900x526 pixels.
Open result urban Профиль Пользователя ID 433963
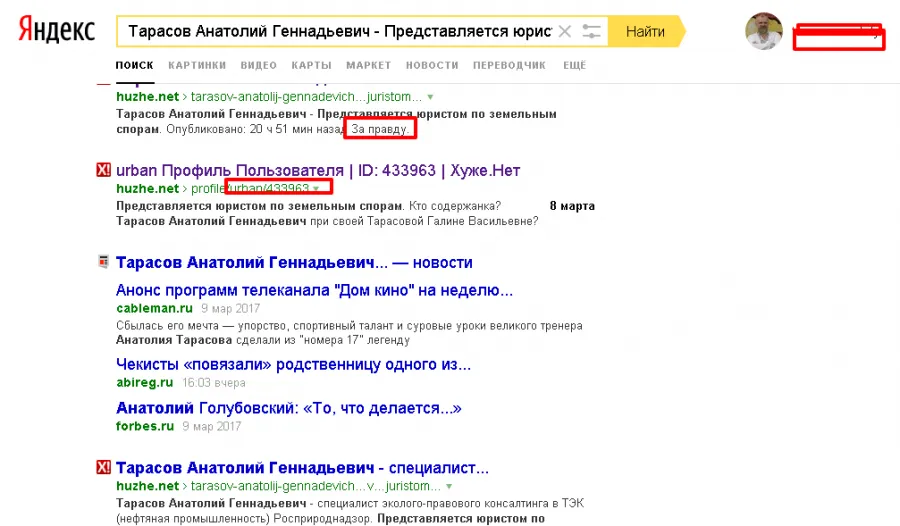tap(318, 171)
